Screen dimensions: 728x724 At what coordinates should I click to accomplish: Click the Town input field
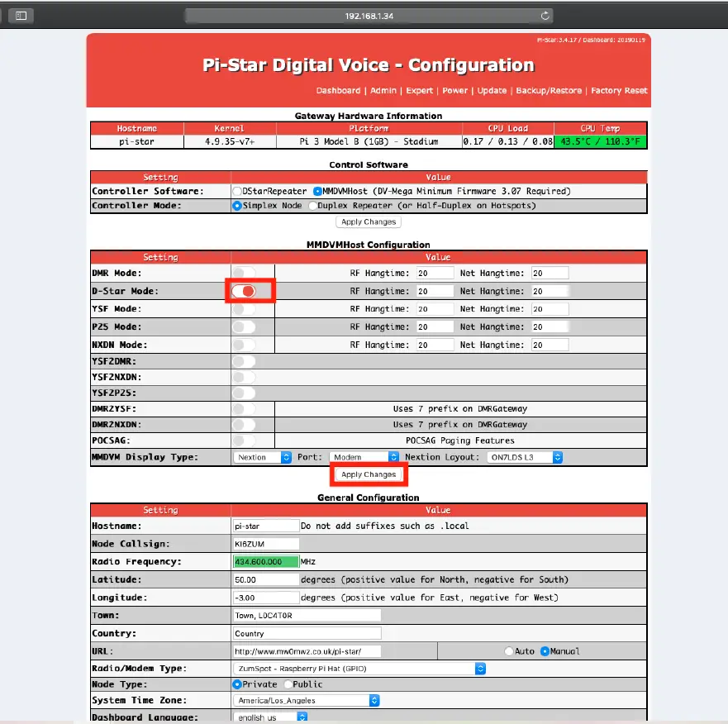coord(307,616)
